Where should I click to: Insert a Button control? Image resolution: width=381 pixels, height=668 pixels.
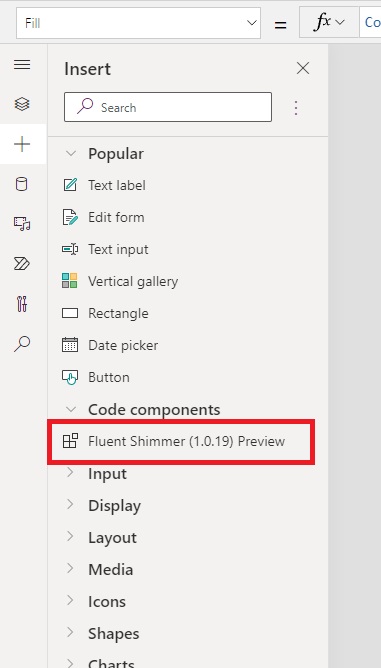coord(188,377)
